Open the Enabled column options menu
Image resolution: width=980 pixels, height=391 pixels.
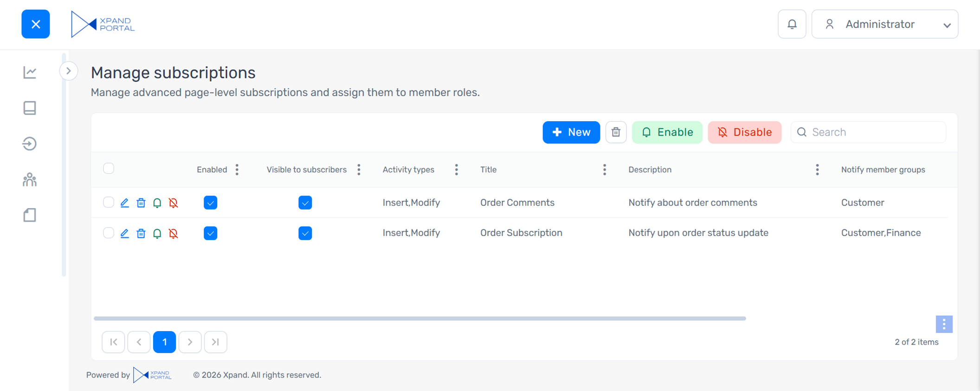click(237, 170)
